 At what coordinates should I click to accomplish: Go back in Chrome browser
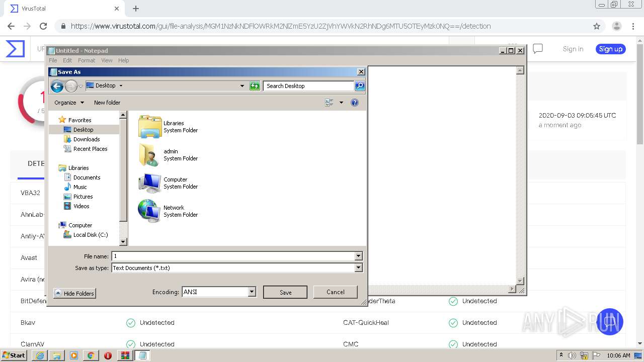[x=11, y=26]
